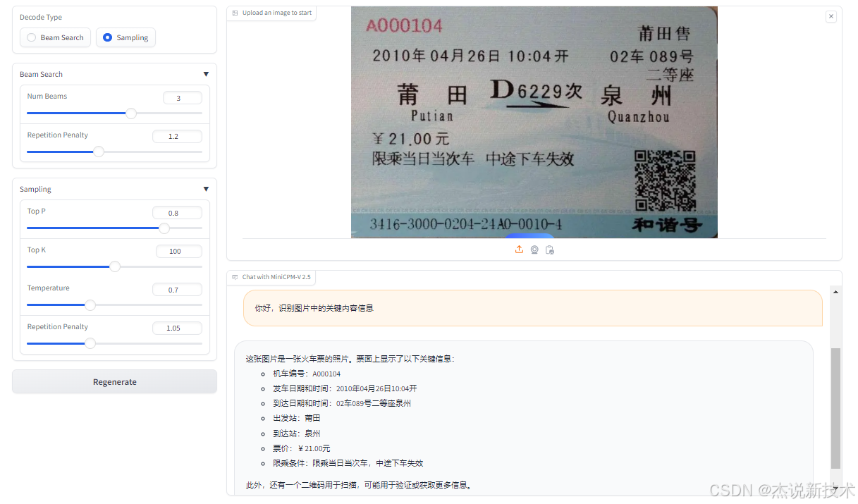Screen dimensions: 858x504
Task: Adjust the Top K slider
Action: pyautogui.click(x=114, y=266)
